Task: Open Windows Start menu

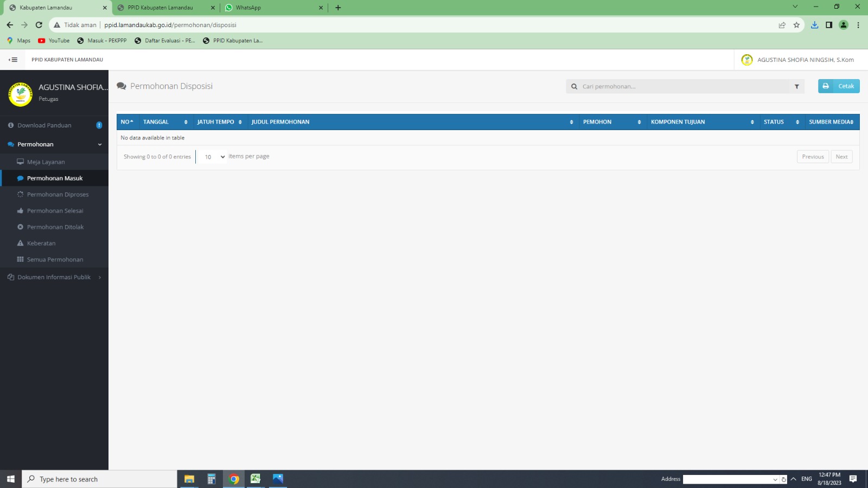Action: click(11, 479)
